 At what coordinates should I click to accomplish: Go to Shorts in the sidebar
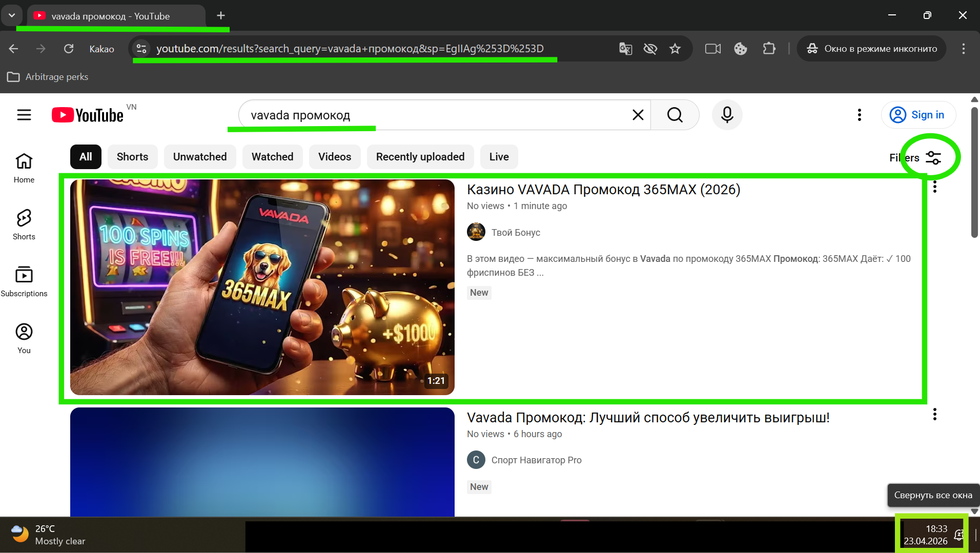pyautogui.click(x=24, y=224)
